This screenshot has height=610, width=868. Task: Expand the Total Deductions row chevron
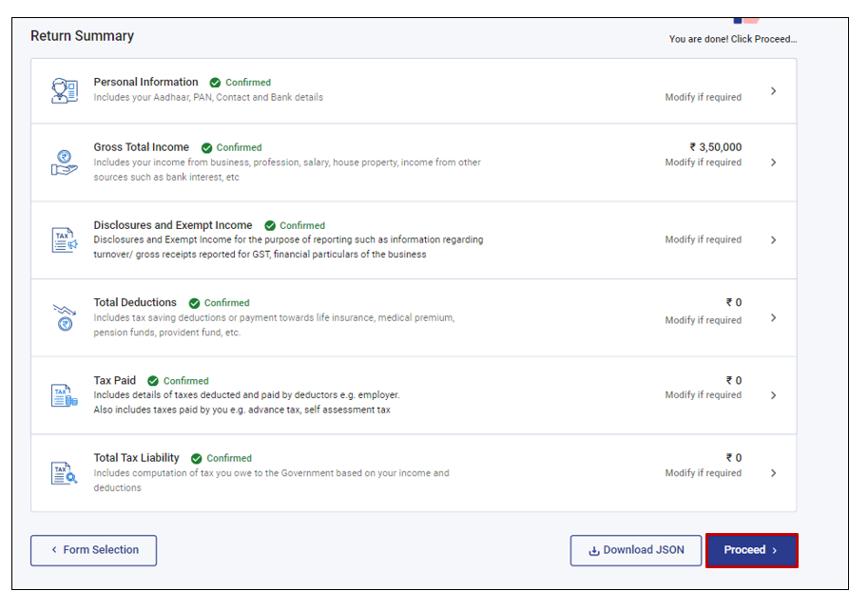[773, 318]
